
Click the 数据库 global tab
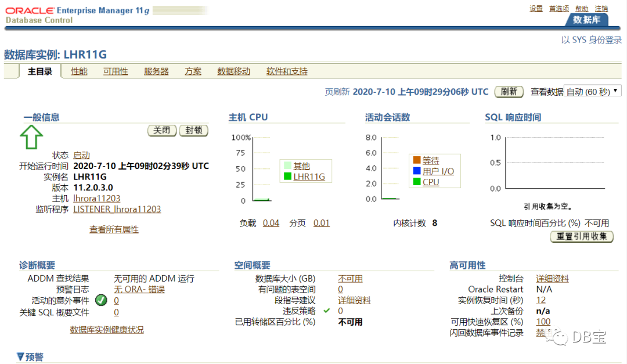click(x=586, y=20)
